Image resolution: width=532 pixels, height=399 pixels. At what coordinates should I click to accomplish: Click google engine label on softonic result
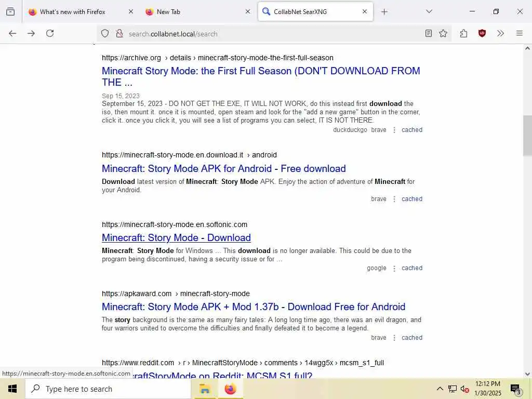pyautogui.click(x=376, y=268)
